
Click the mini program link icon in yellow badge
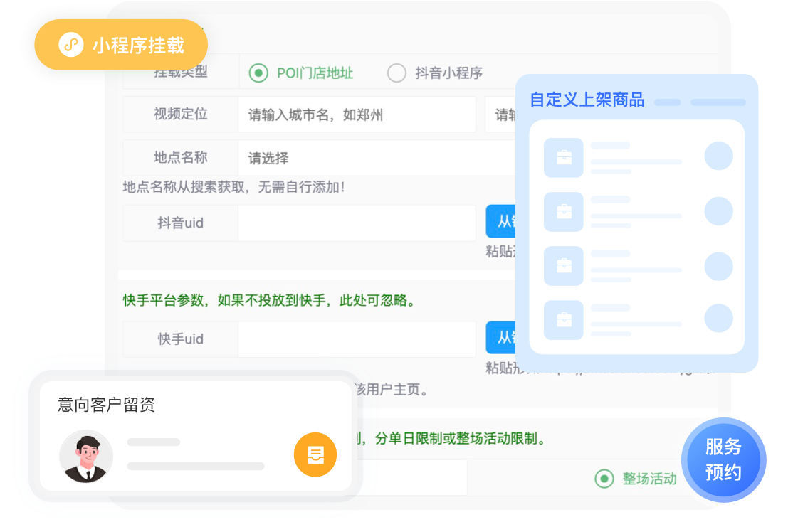point(70,46)
